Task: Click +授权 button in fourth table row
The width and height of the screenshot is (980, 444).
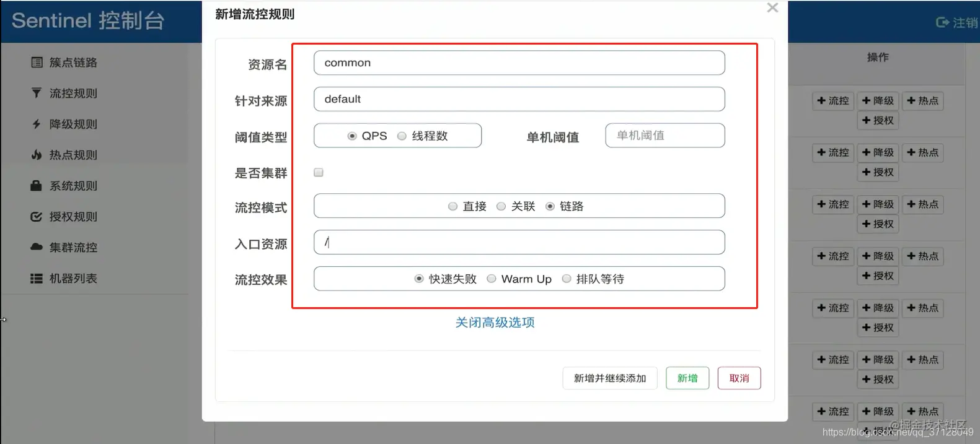Action: point(878,276)
